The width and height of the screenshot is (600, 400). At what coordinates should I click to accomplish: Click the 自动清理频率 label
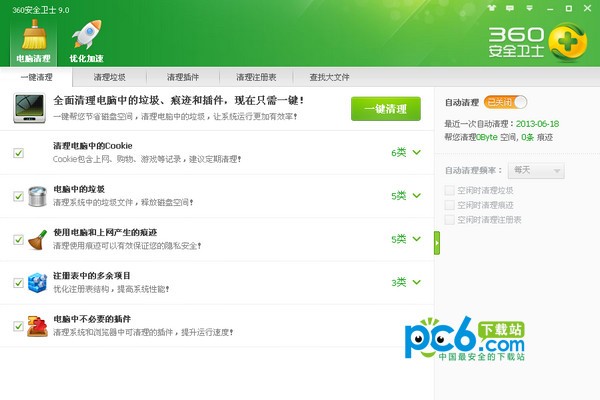tap(474, 170)
